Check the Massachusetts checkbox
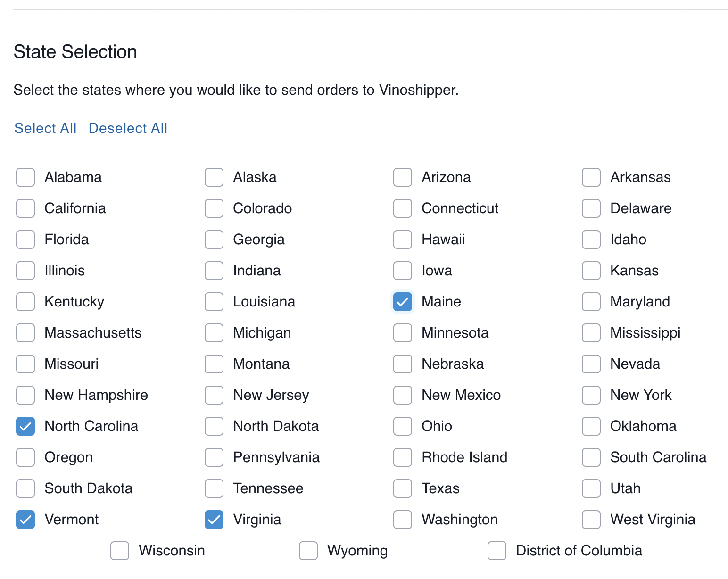728x579 pixels. coord(25,333)
